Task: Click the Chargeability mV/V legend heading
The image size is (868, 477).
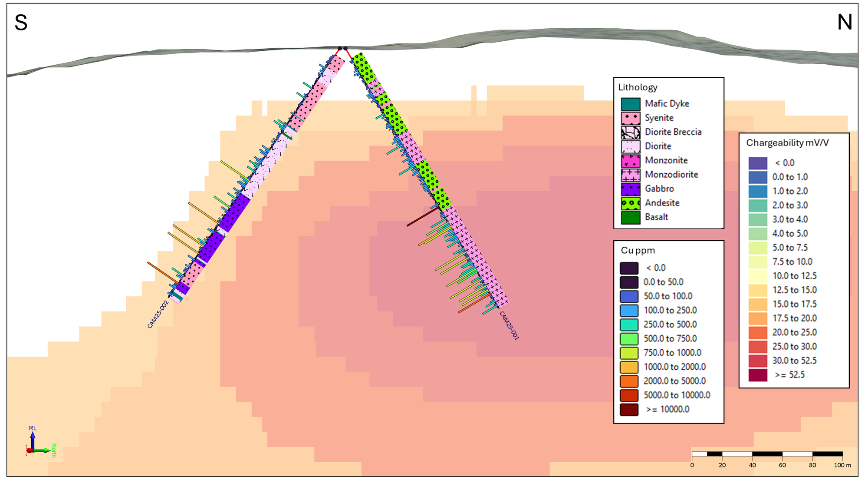Action: [x=787, y=143]
